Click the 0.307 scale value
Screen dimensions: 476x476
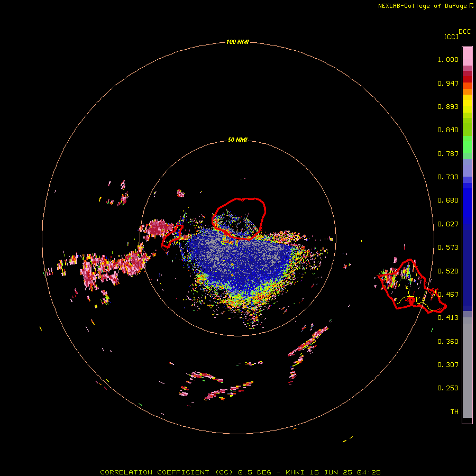tap(448, 365)
